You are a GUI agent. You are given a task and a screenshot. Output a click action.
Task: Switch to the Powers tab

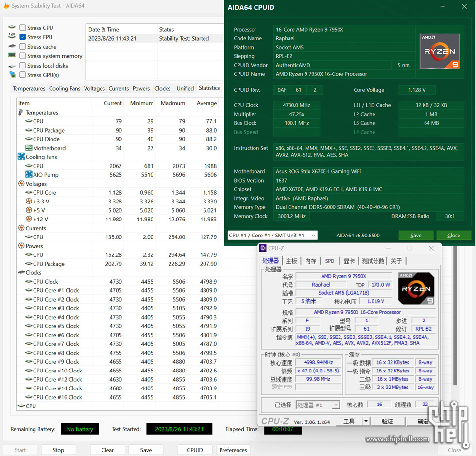[x=141, y=89]
